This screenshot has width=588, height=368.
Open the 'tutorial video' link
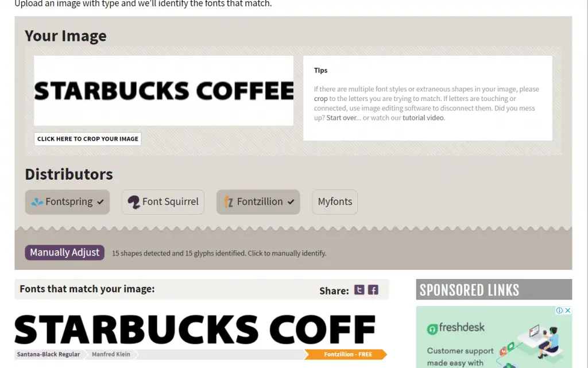tap(423, 118)
